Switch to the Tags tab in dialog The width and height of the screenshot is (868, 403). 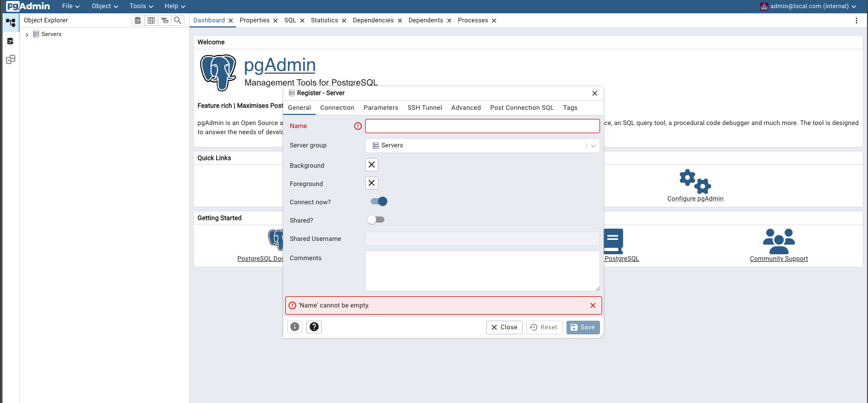coord(570,108)
